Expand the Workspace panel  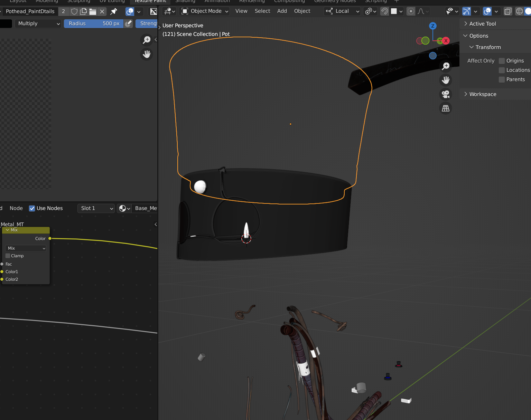point(483,94)
